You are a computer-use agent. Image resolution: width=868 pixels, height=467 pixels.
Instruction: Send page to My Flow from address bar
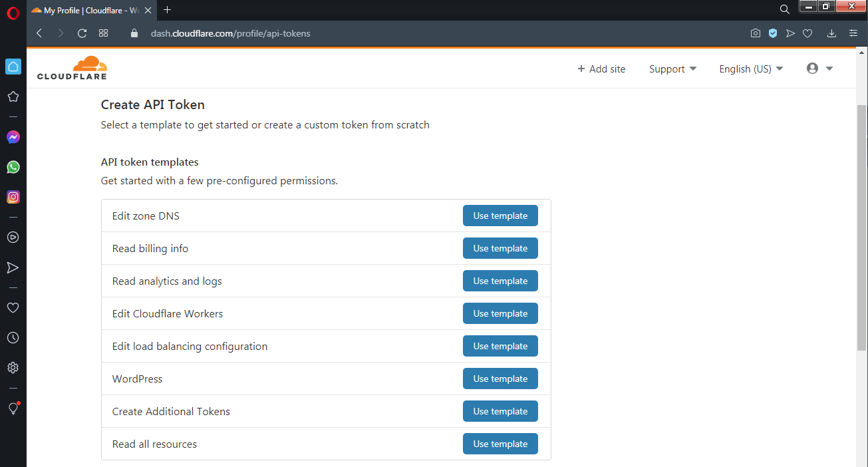pyautogui.click(x=790, y=33)
